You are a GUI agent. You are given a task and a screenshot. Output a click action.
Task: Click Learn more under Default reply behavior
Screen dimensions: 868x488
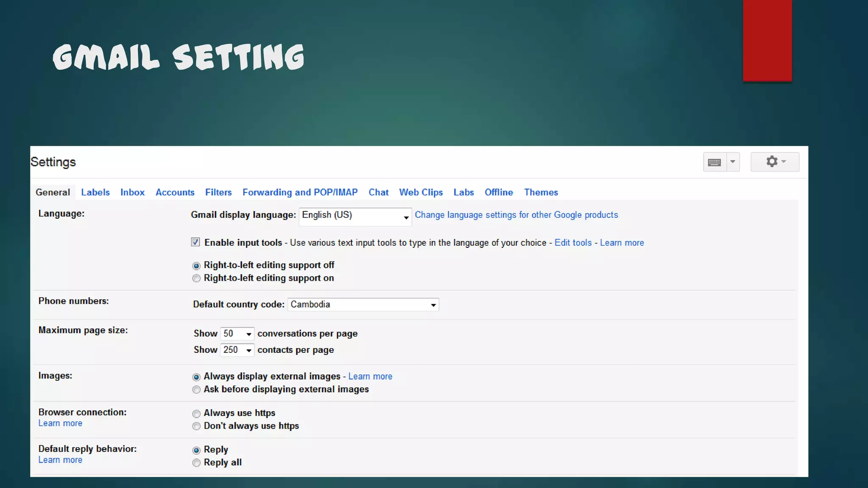pyautogui.click(x=60, y=460)
